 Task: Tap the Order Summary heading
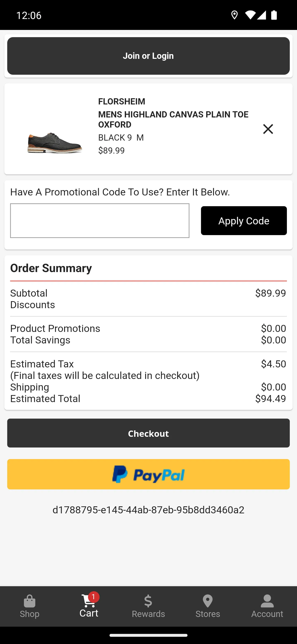[51, 268]
